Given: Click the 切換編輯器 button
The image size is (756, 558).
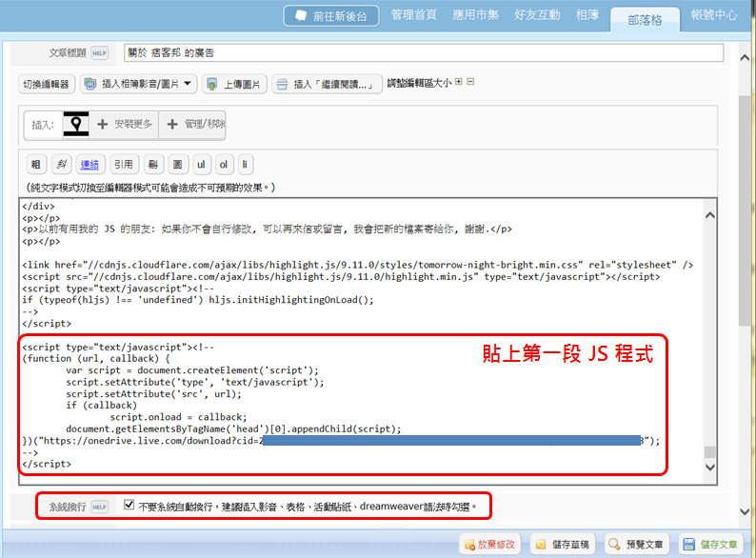Looking at the screenshot, I should point(47,84).
